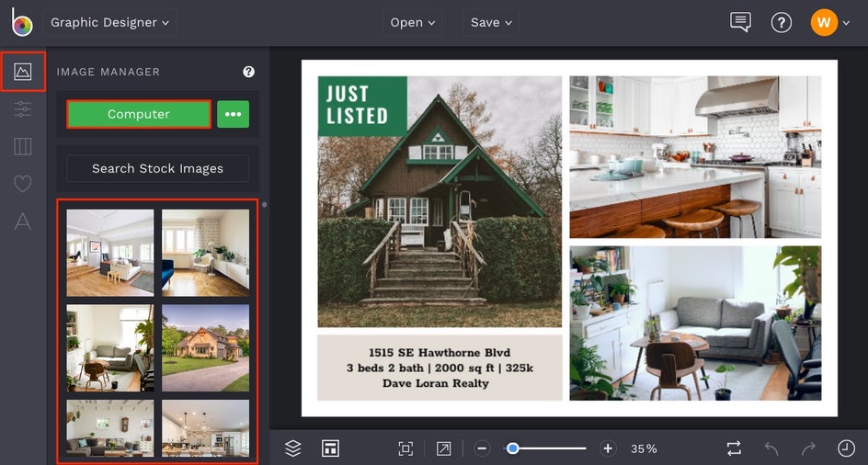
Task: Click the Undo arrow
Action: [x=771, y=448]
